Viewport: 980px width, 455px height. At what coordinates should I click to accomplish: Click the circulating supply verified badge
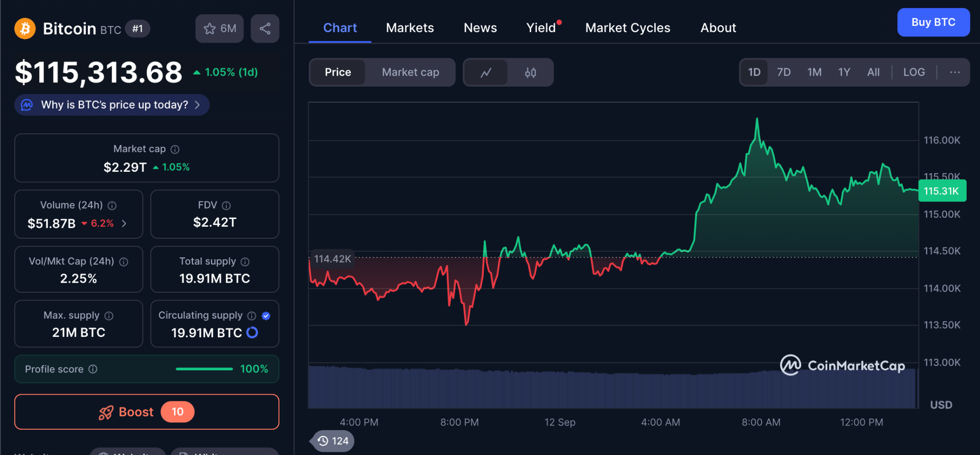point(266,316)
